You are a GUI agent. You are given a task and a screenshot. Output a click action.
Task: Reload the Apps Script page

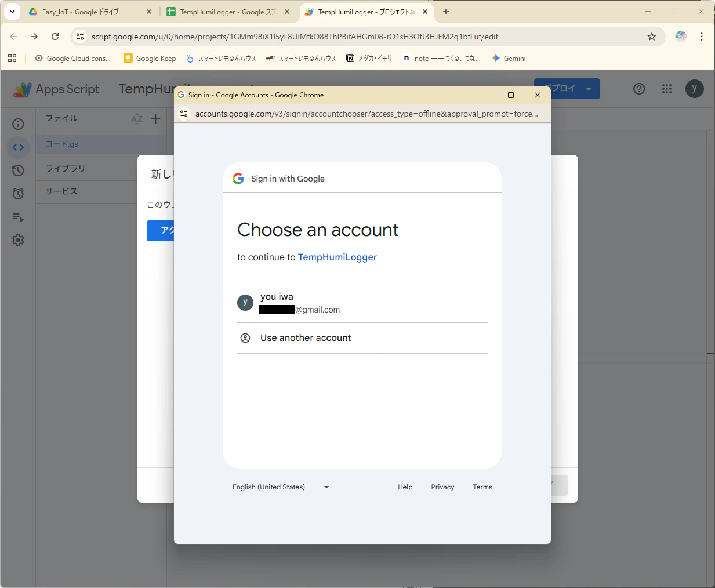coord(55,37)
